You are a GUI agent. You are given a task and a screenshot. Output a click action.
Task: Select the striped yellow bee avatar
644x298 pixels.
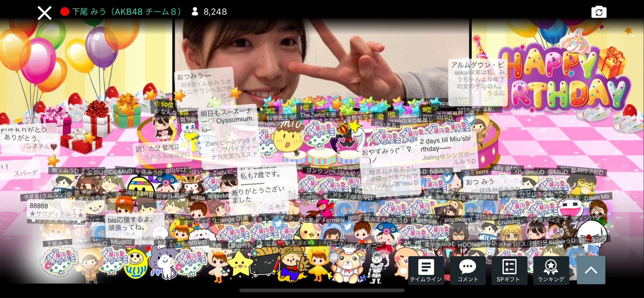coord(141,186)
